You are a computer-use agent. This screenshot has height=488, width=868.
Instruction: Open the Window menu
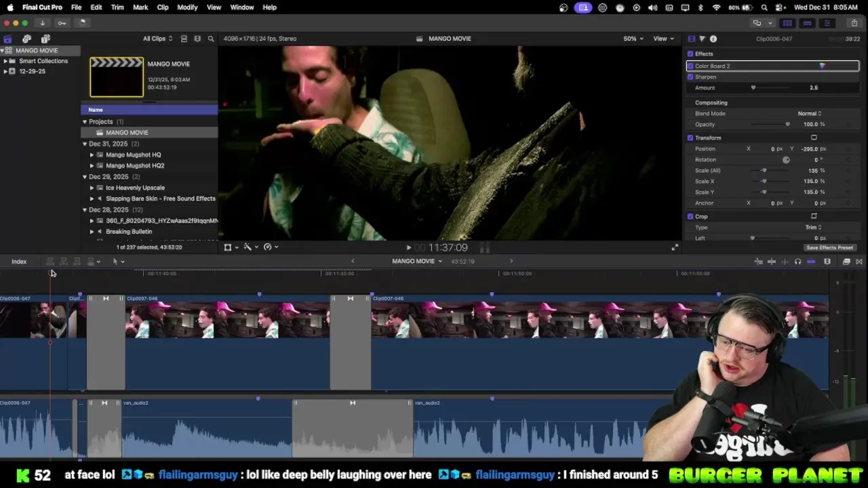[242, 7]
